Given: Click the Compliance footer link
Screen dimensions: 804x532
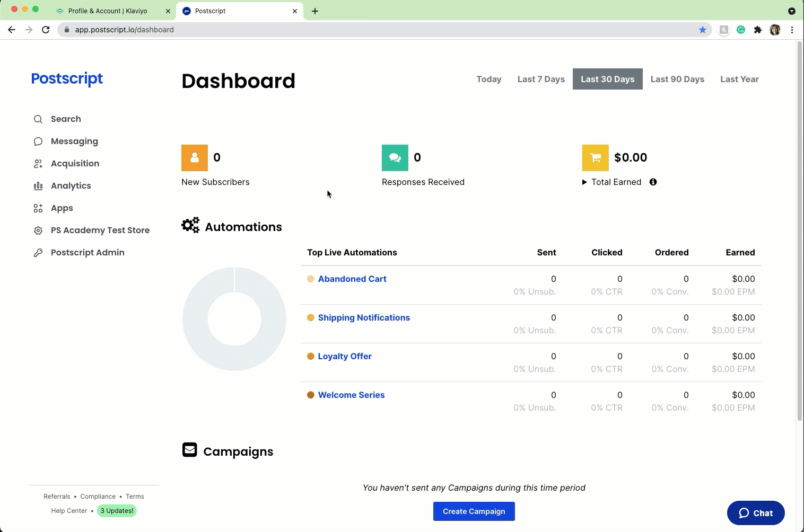Looking at the screenshot, I should (x=98, y=496).
